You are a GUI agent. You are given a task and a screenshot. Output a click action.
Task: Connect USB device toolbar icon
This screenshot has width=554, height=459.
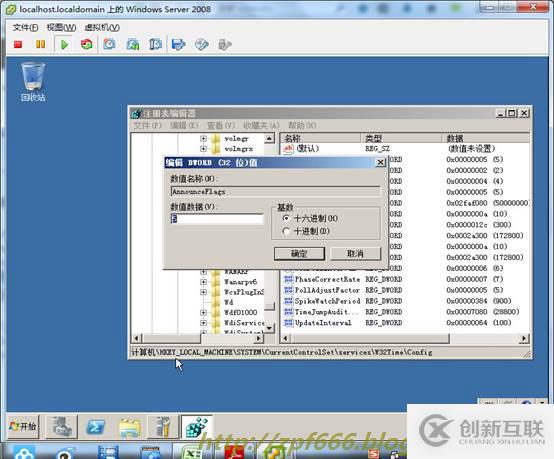(x=225, y=44)
